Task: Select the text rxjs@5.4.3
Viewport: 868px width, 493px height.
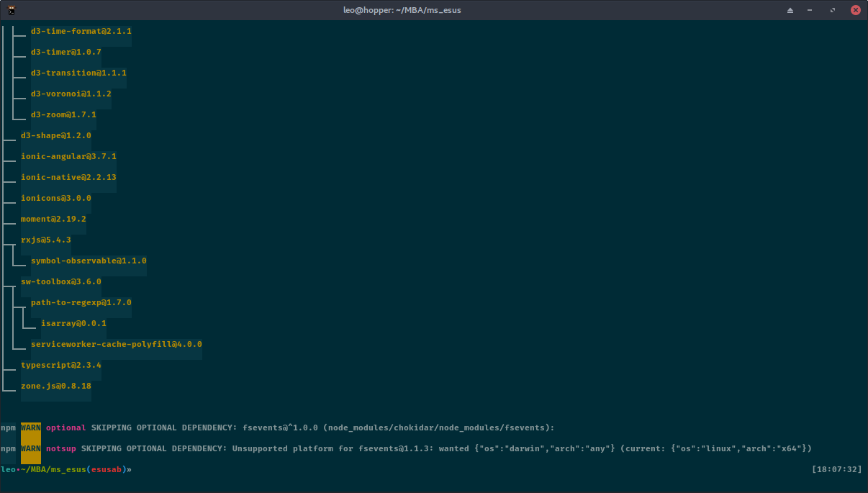Action: pyautogui.click(x=46, y=240)
